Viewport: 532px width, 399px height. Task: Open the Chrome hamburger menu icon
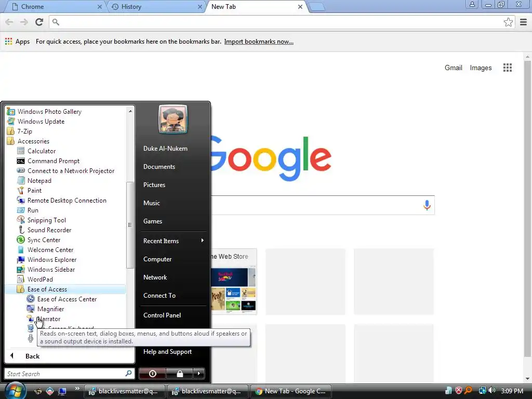[x=523, y=22]
